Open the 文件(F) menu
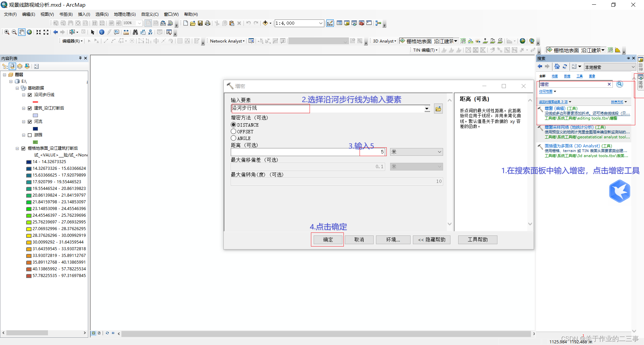The image size is (644, 345). pos(10,14)
